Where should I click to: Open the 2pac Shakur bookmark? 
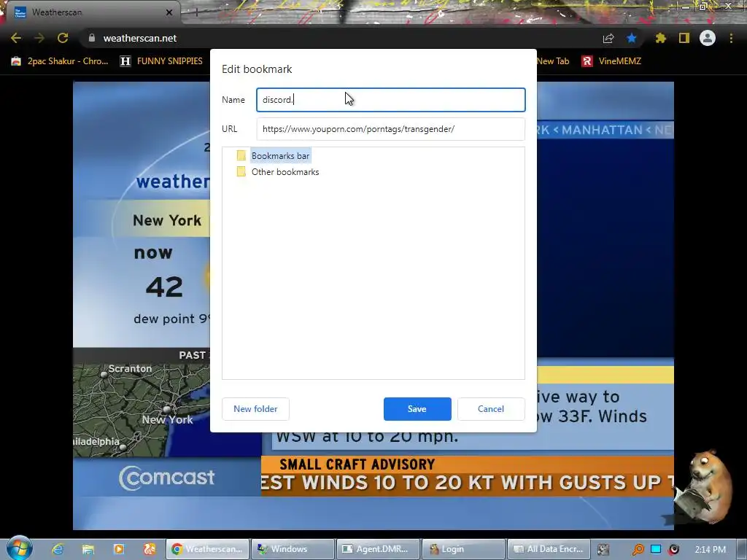[x=60, y=61]
